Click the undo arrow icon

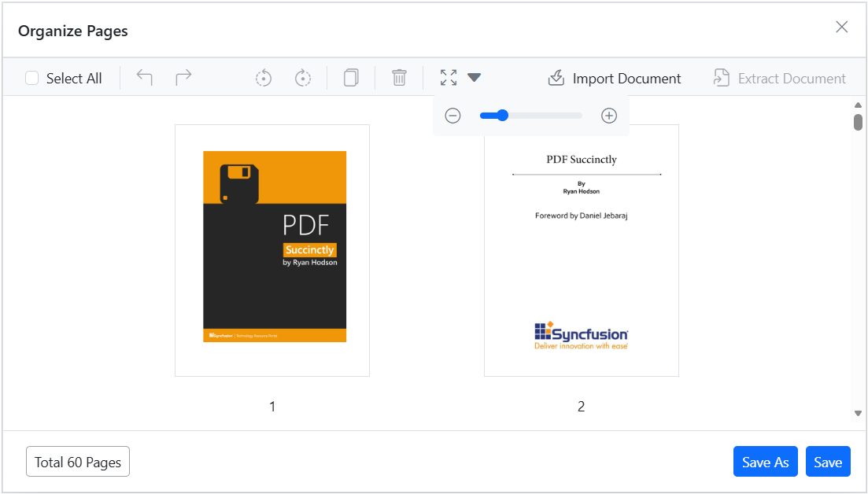pyautogui.click(x=145, y=77)
